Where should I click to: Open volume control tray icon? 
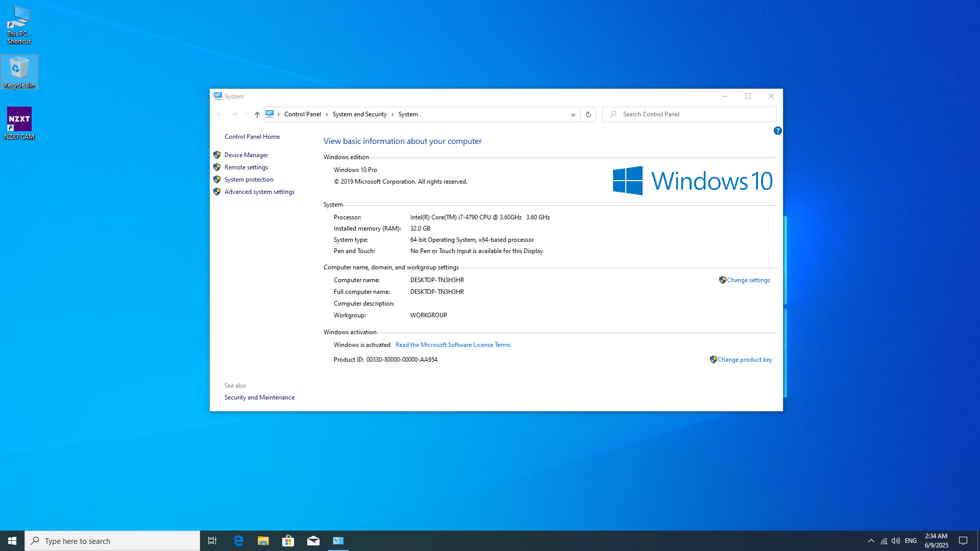click(x=896, y=541)
